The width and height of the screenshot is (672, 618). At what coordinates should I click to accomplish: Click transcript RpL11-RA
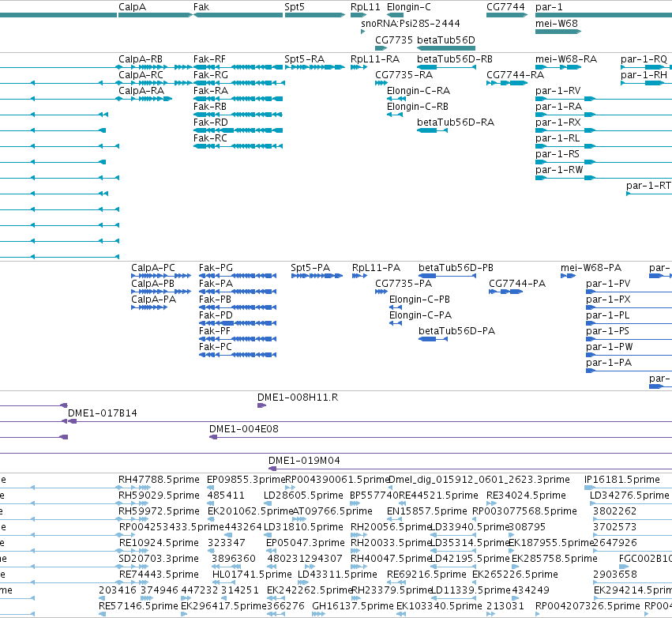[359, 67]
